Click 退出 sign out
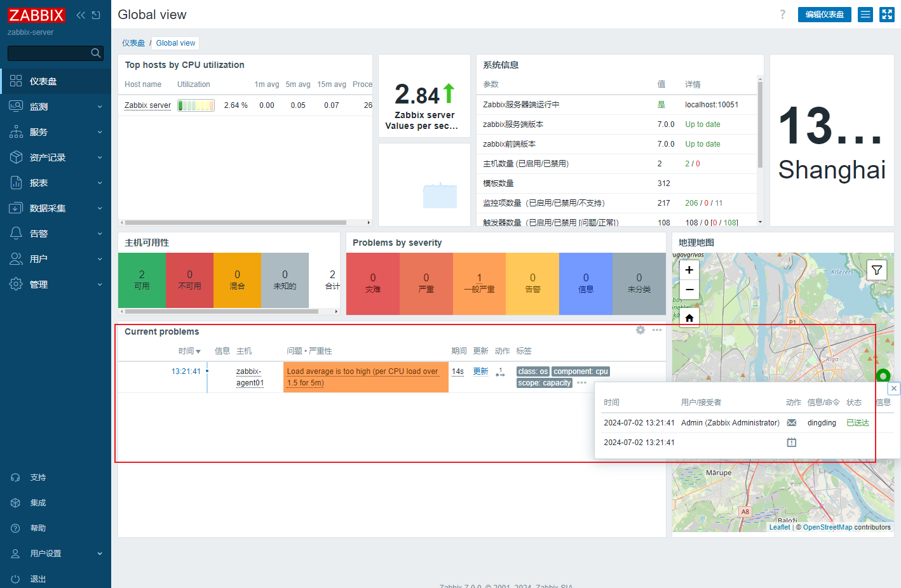This screenshot has height=588, width=901. coord(55,579)
